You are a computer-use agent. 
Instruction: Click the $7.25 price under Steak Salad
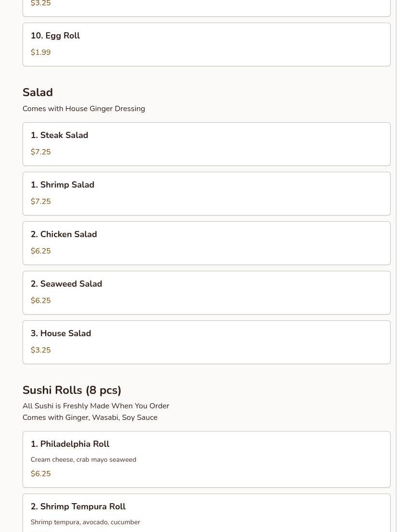(40, 152)
